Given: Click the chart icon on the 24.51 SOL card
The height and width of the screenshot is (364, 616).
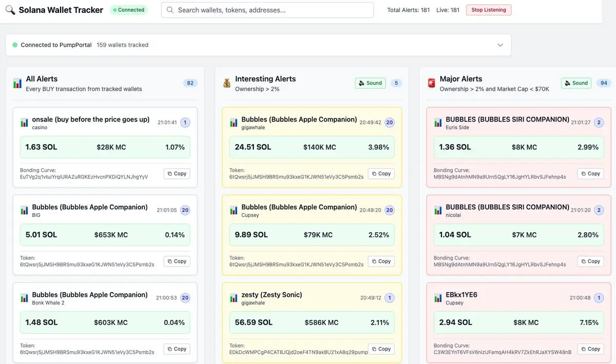Looking at the screenshot, I should coord(234,123).
